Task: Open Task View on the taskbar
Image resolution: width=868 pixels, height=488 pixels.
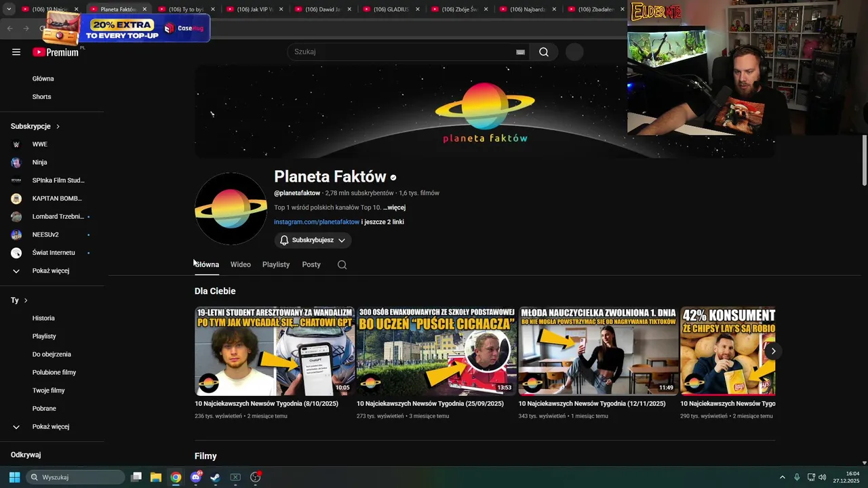Action: 136,477
